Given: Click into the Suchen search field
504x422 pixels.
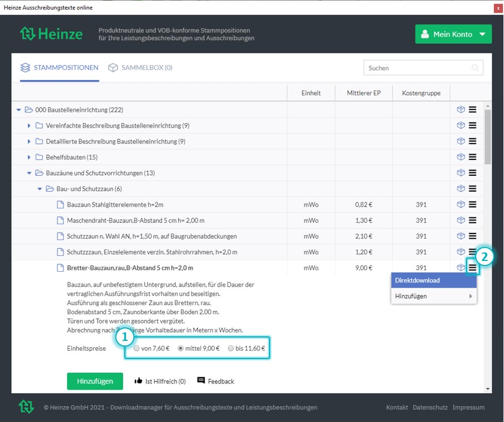Looking at the screenshot, I should (x=423, y=67).
